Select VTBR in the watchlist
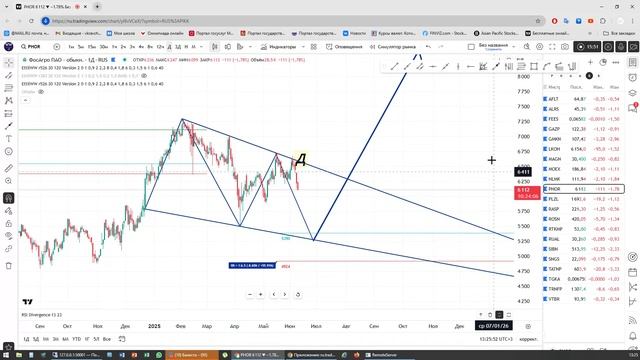The width and height of the screenshot is (640, 360). tap(584, 299)
